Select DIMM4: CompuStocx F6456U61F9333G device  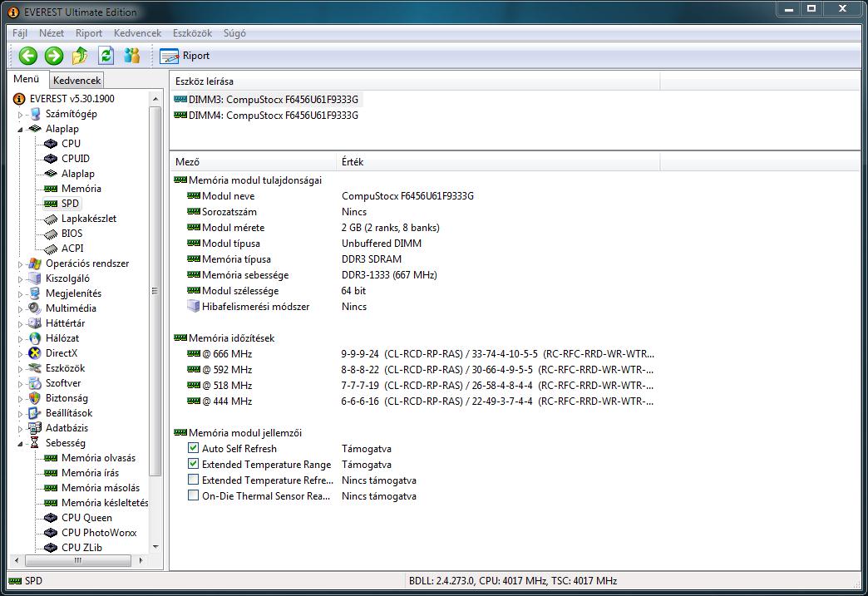[x=266, y=115]
